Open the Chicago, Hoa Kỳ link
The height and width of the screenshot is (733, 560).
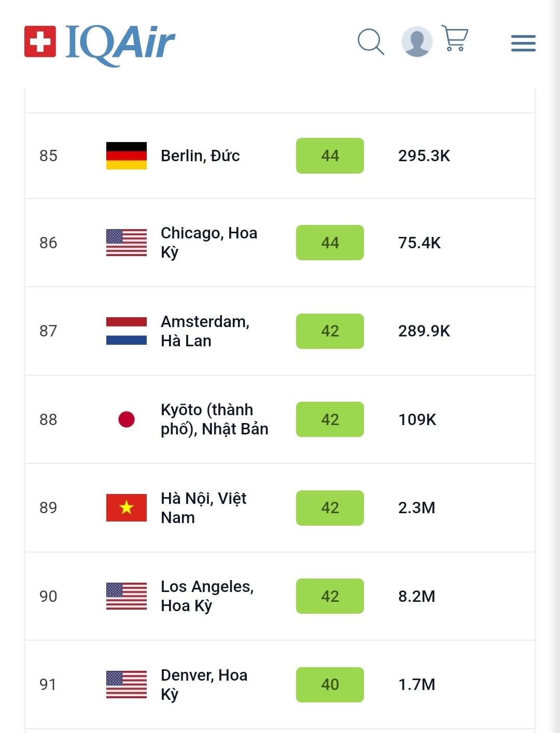[208, 243]
